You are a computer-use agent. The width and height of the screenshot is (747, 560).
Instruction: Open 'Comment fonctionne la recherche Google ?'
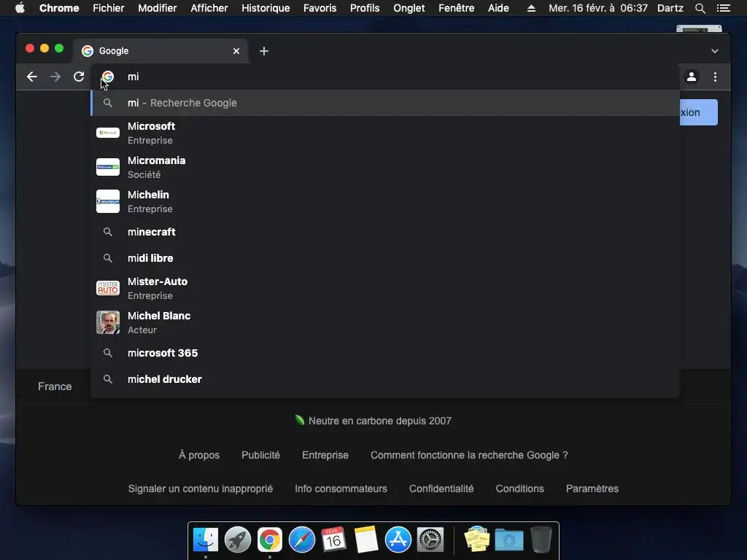pyautogui.click(x=469, y=455)
